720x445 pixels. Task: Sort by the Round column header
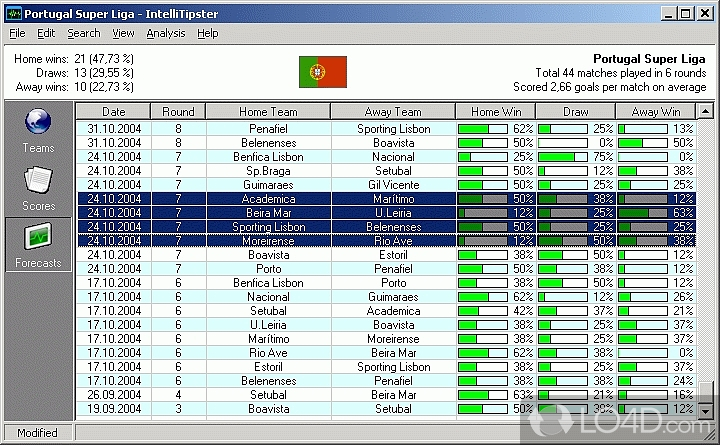coord(178,112)
